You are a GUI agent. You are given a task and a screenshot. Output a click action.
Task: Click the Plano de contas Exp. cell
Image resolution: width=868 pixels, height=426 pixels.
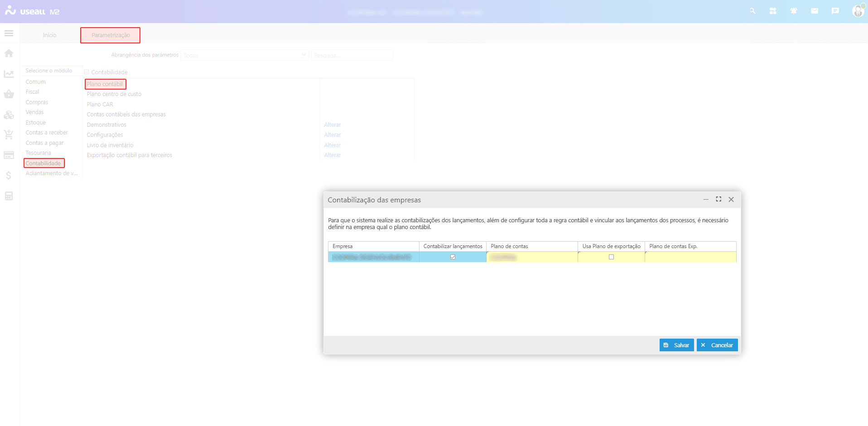[690, 257]
